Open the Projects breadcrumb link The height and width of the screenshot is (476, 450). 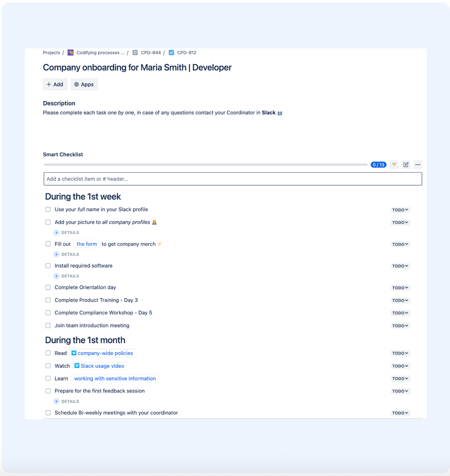pyautogui.click(x=51, y=52)
